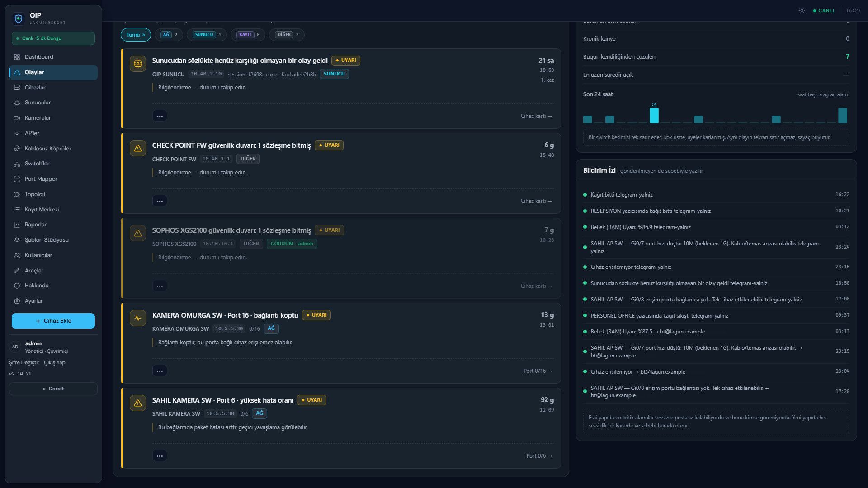Open Cihazlar in the sidebar

point(53,88)
